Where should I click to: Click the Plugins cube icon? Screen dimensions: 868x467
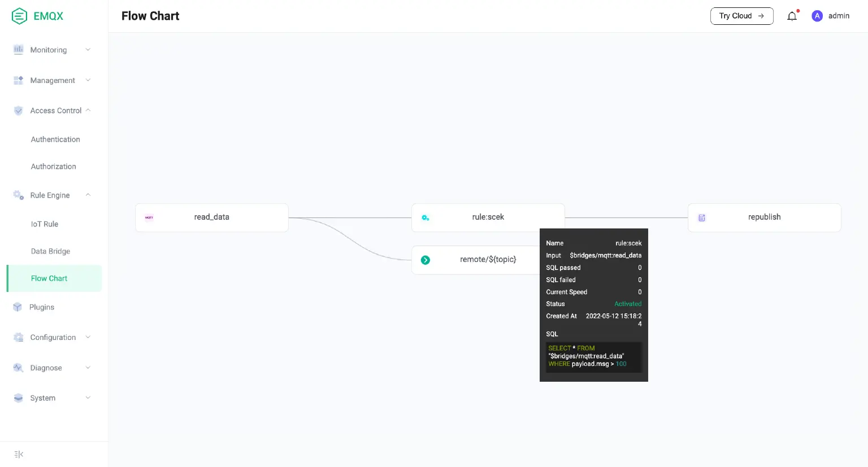pyautogui.click(x=18, y=307)
